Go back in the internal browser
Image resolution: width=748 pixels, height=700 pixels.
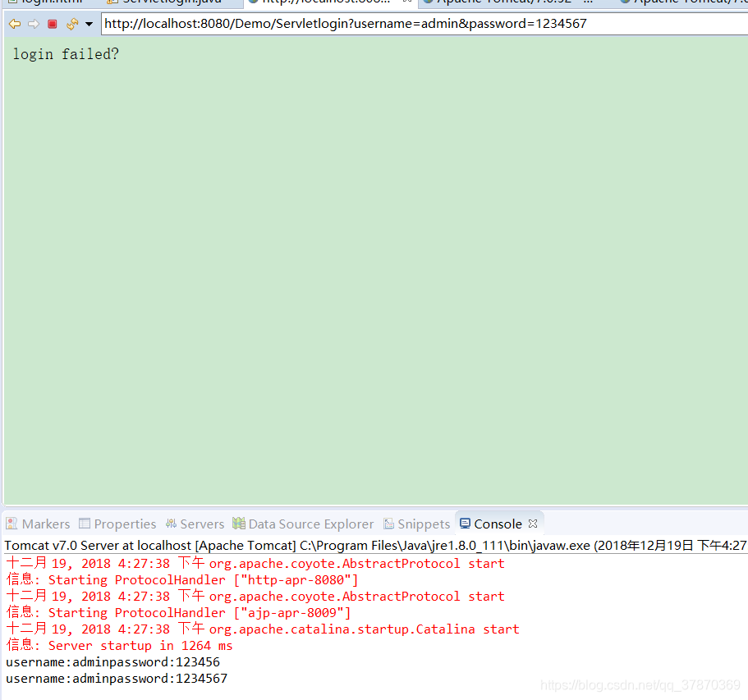point(15,23)
